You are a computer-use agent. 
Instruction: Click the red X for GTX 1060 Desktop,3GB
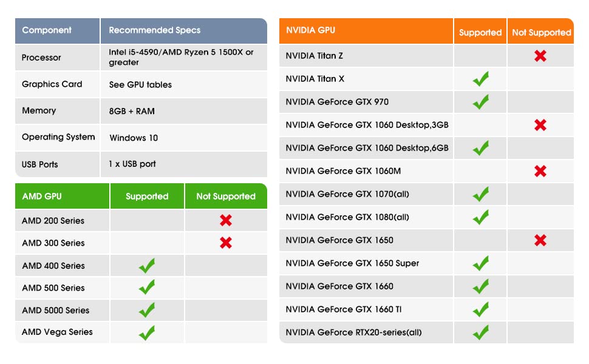(540, 125)
